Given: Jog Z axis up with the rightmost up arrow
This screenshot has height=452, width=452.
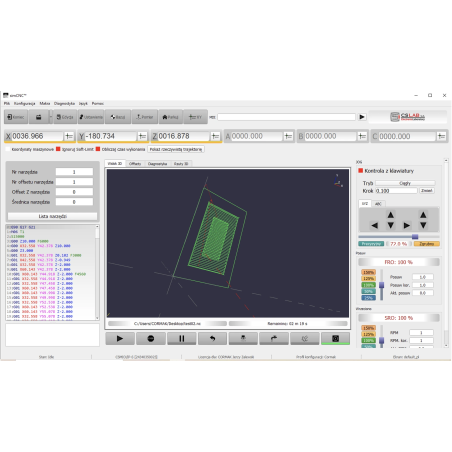Looking at the screenshot, I should coord(423,215).
